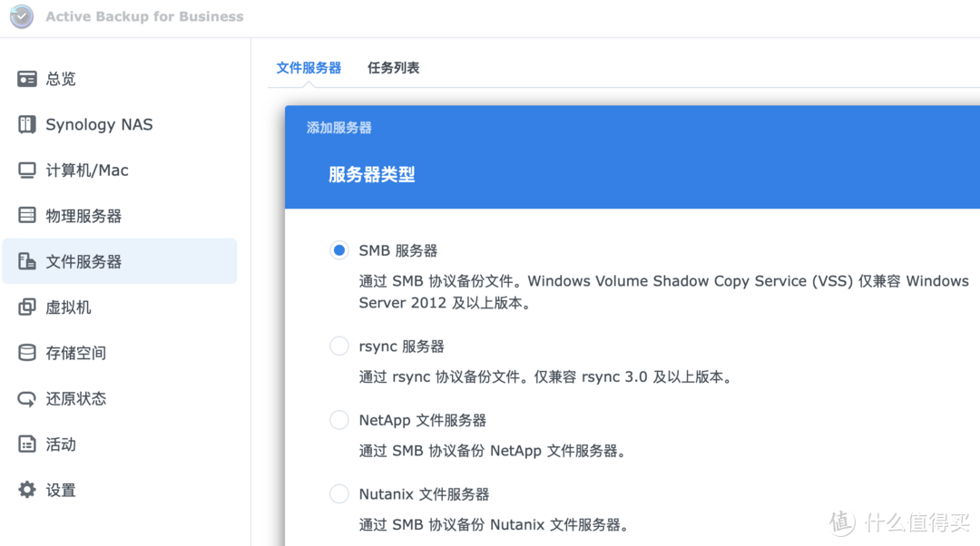
Task: Click the 文件服务器 file server icon
Action: click(26, 260)
